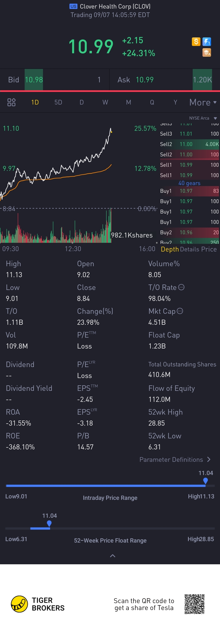
Task: Click the 982.1Kshares volume label
Action: click(x=132, y=235)
